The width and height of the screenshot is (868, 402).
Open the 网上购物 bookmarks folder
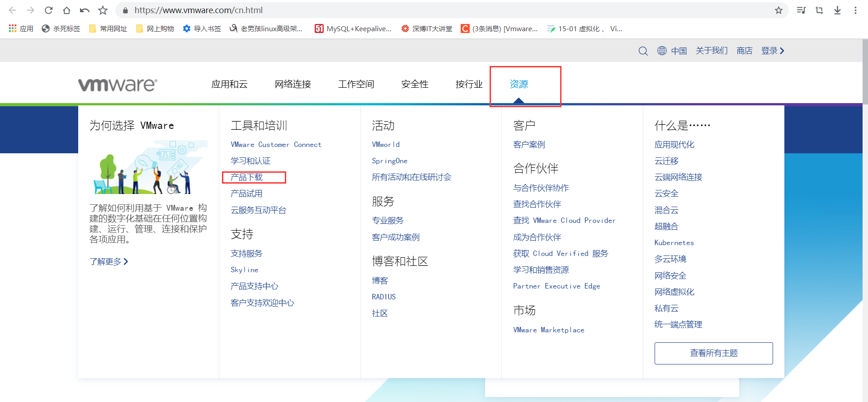click(x=155, y=28)
